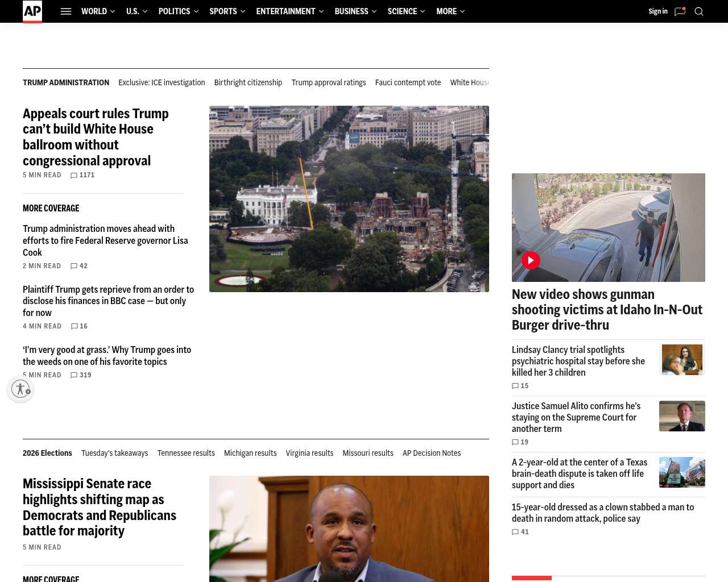Read 15-year-old clown stabbing story

(603, 513)
